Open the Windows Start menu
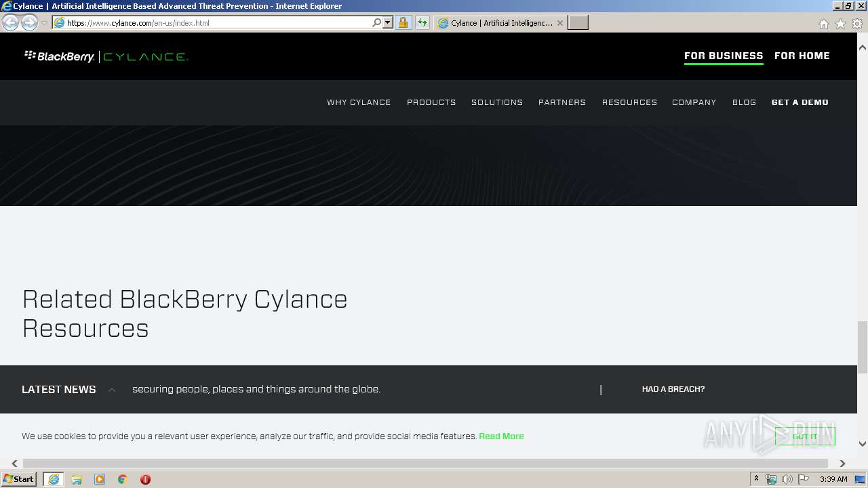 [x=18, y=479]
